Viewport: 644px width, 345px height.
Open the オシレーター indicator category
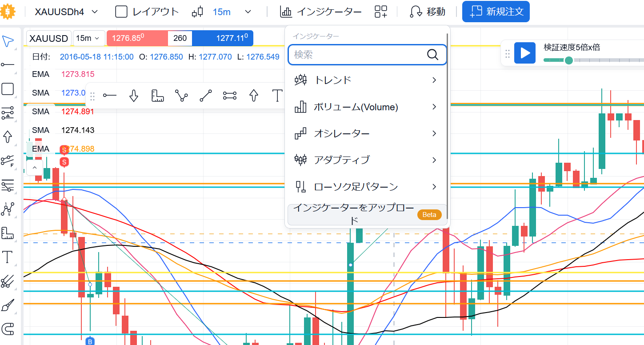coord(365,133)
